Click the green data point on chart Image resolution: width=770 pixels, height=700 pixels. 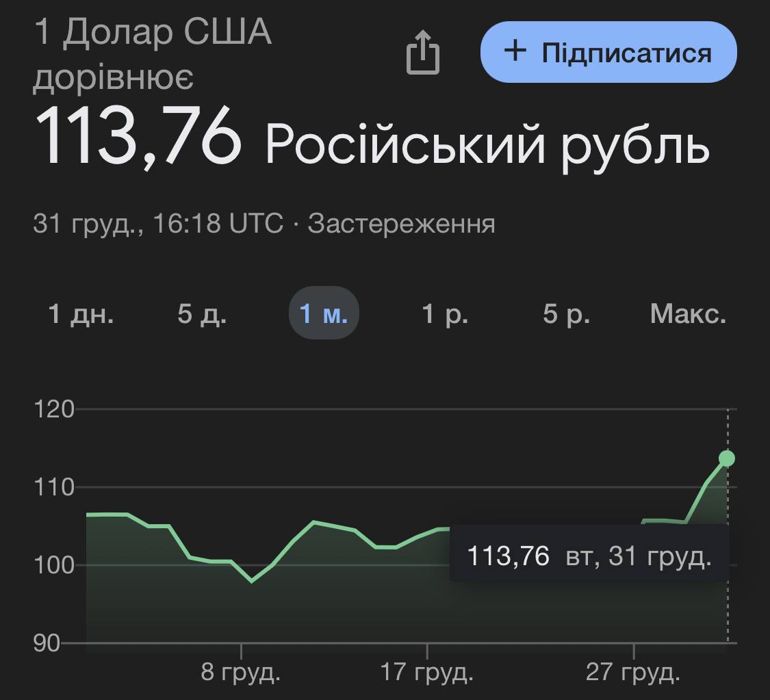[727, 458]
